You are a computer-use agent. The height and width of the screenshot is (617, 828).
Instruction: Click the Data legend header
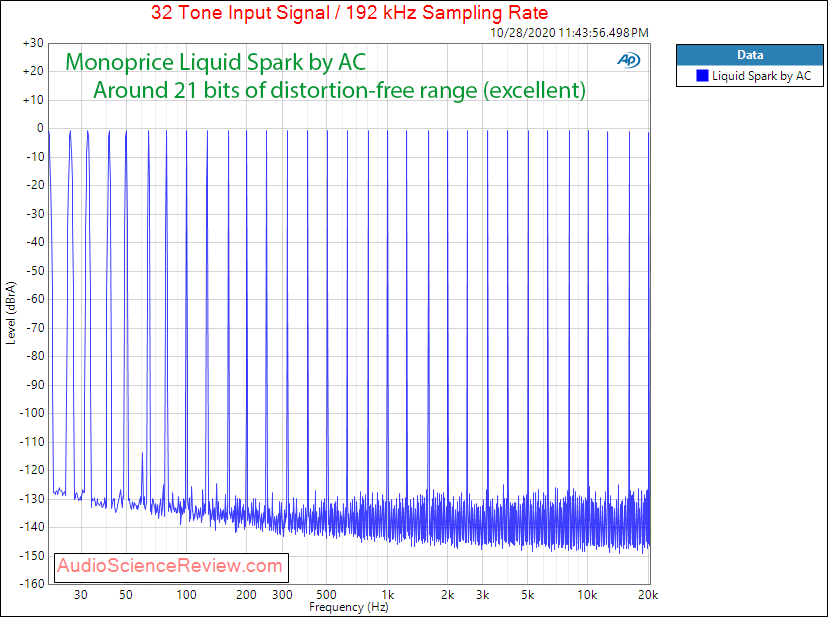(750, 55)
